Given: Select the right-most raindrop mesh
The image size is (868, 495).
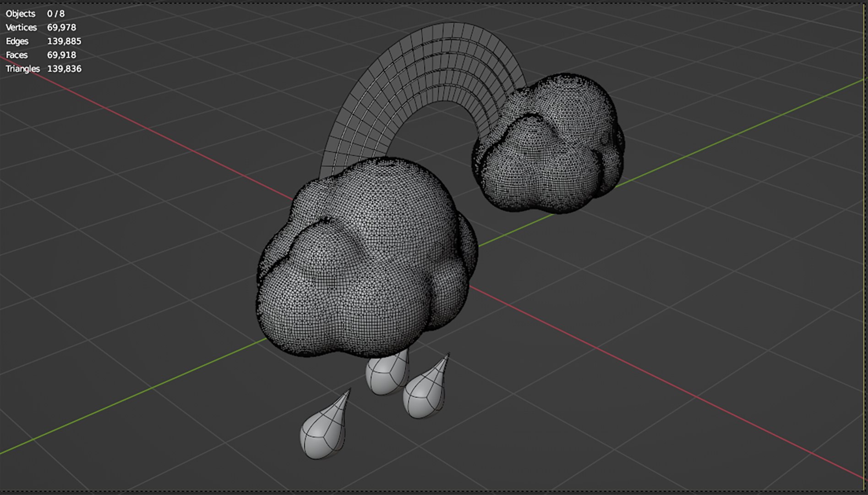Looking at the screenshot, I should pos(425,390).
